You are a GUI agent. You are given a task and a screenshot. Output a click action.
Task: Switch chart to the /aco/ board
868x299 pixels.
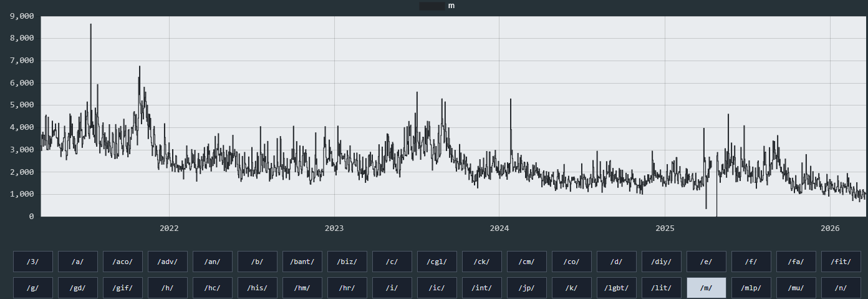point(123,262)
